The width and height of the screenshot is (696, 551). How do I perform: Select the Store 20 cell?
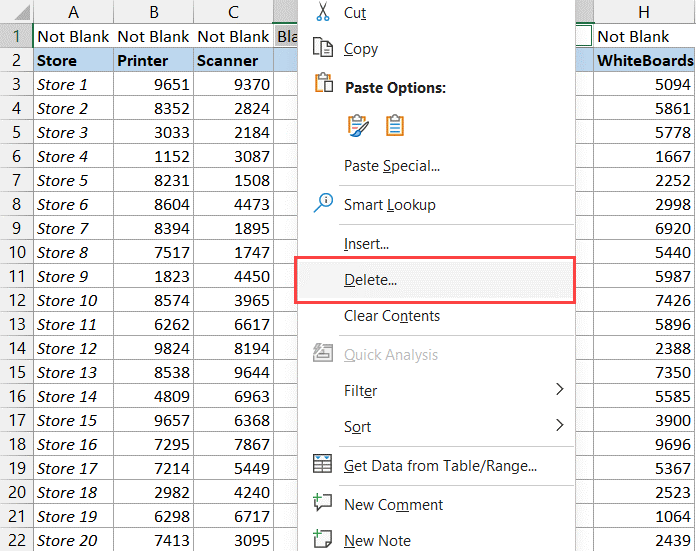[73, 540]
